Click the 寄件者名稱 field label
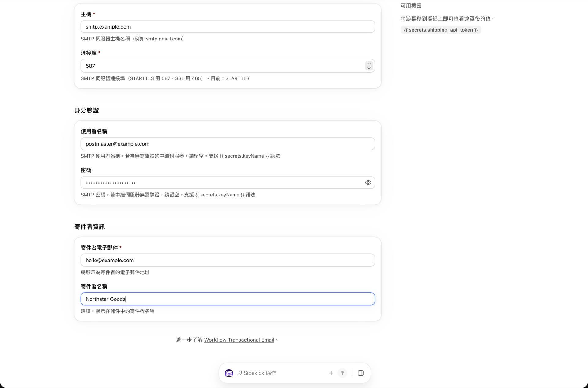Screen dimensions: 588x388 coord(94,287)
